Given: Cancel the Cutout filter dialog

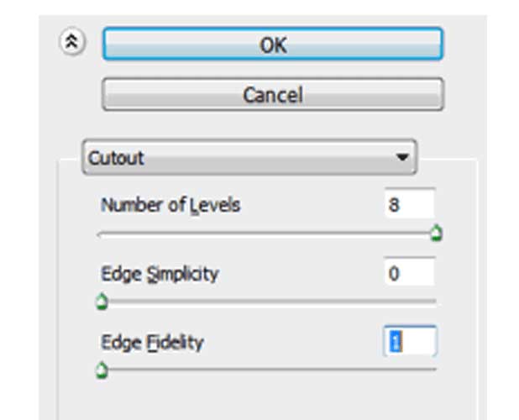Looking at the screenshot, I should pyautogui.click(x=273, y=94).
